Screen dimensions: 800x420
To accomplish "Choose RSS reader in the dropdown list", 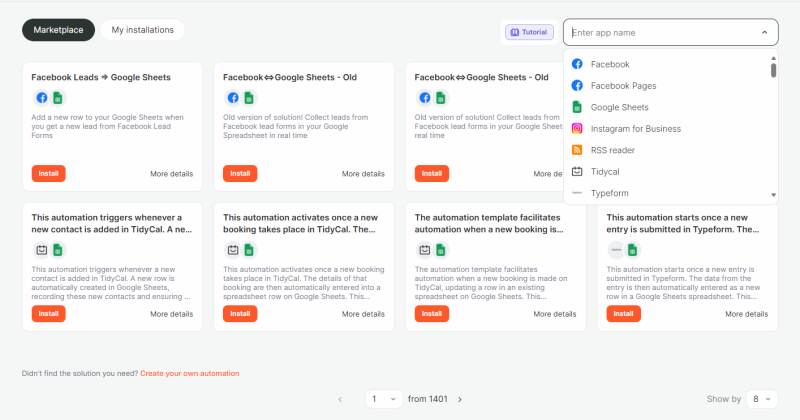I will 612,150.
